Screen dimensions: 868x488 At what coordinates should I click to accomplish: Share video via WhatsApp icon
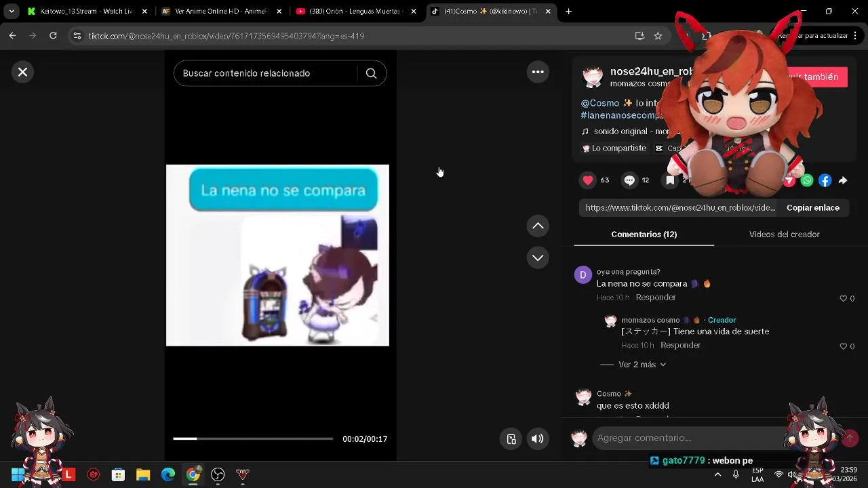tap(807, 180)
